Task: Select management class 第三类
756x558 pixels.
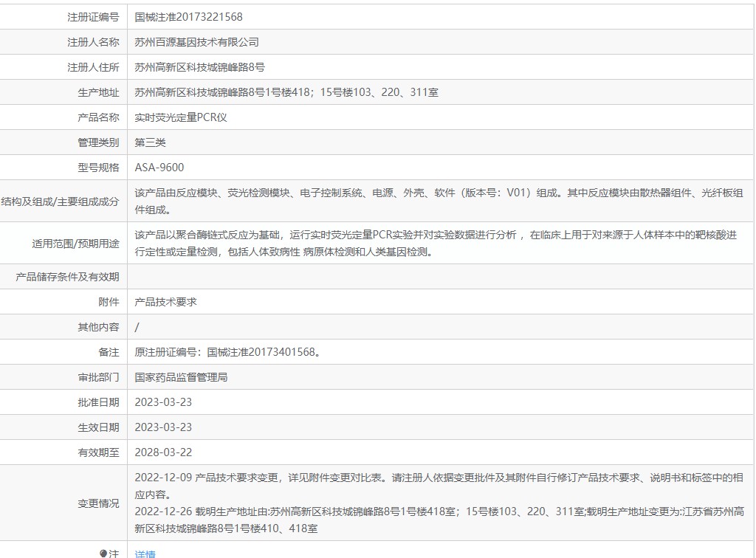Action: (x=150, y=142)
